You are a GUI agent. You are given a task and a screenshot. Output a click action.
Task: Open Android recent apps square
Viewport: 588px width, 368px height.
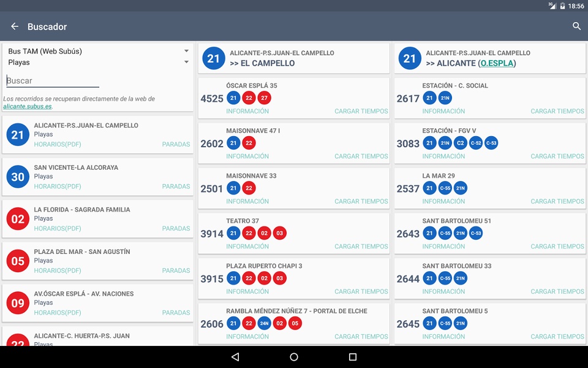click(353, 357)
